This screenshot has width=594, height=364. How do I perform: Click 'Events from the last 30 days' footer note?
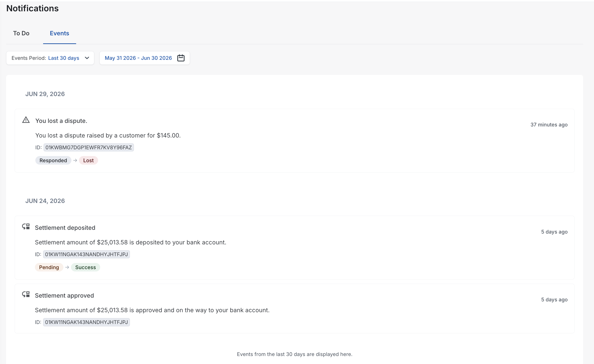pyautogui.click(x=295, y=354)
